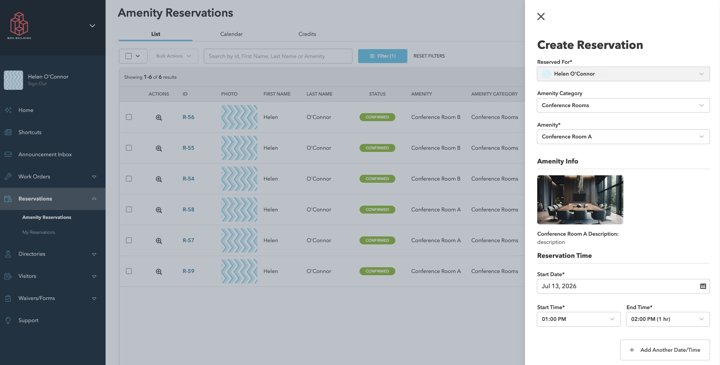Open reservation ID R-56 link
This screenshot has height=365, width=720.
[188, 117]
